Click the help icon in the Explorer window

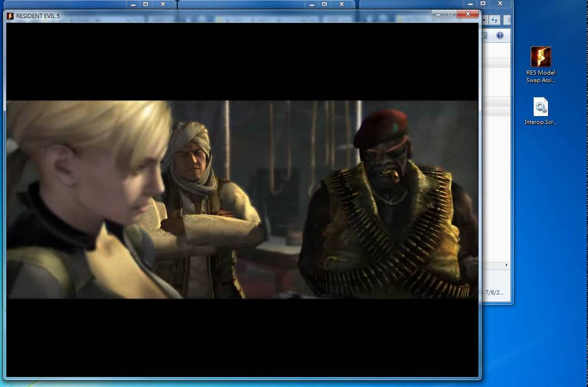point(499,35)
